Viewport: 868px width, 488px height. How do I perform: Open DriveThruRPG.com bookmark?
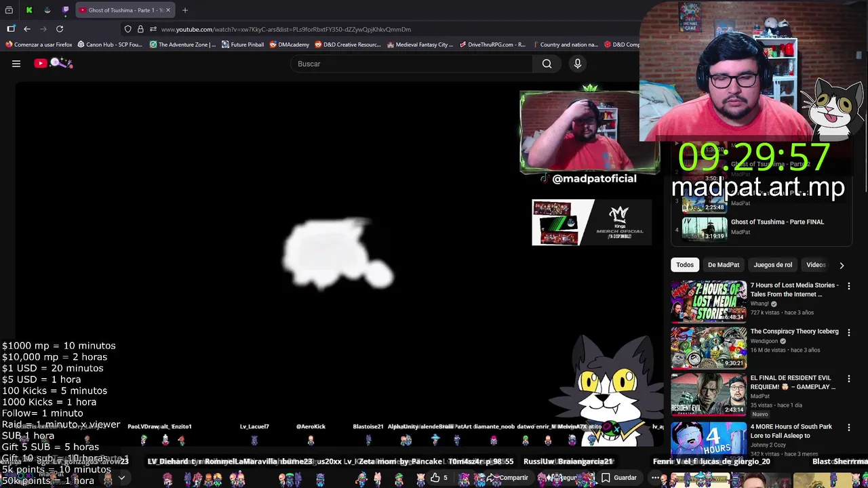tap(492, 45)
